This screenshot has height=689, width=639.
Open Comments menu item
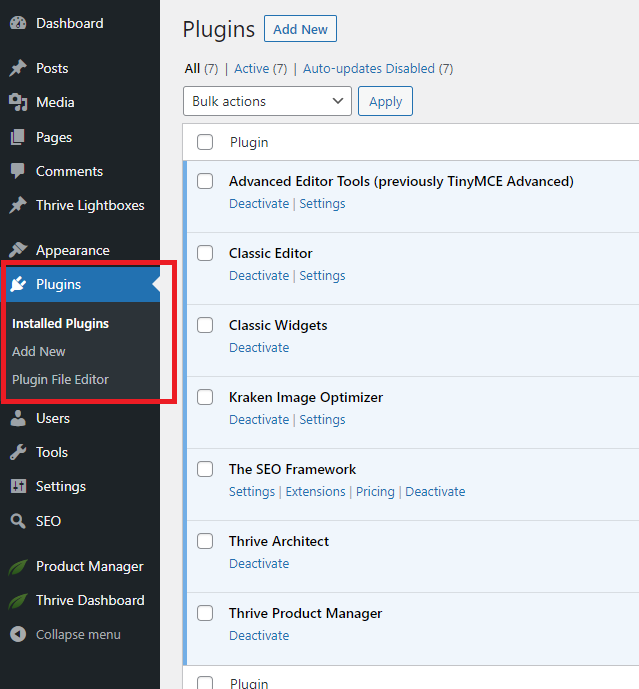point(69,171)
